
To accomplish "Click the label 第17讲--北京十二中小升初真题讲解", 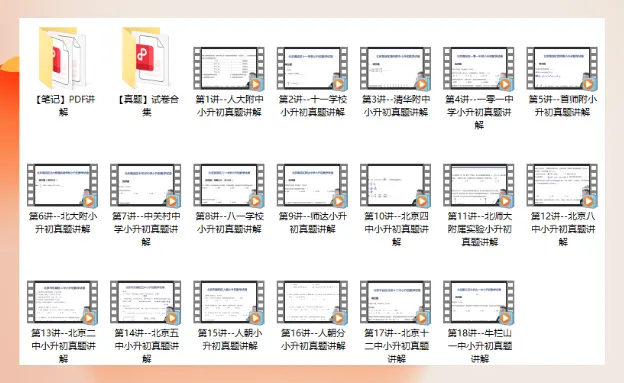I will click(396, 346).
